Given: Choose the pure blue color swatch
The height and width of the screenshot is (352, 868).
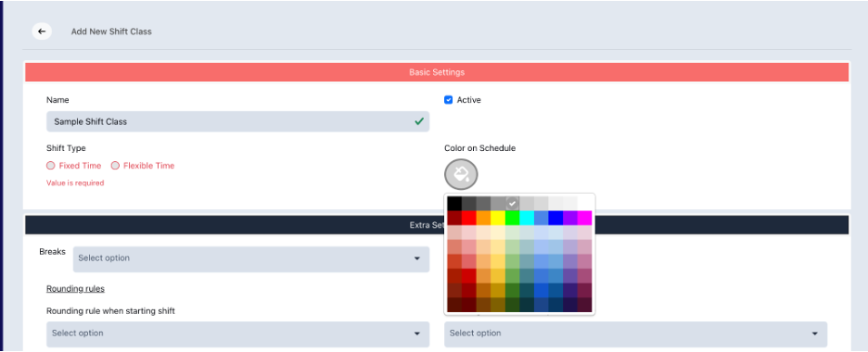Looking at the screenshot, I should pyautogui.click(x=555, y=218).
